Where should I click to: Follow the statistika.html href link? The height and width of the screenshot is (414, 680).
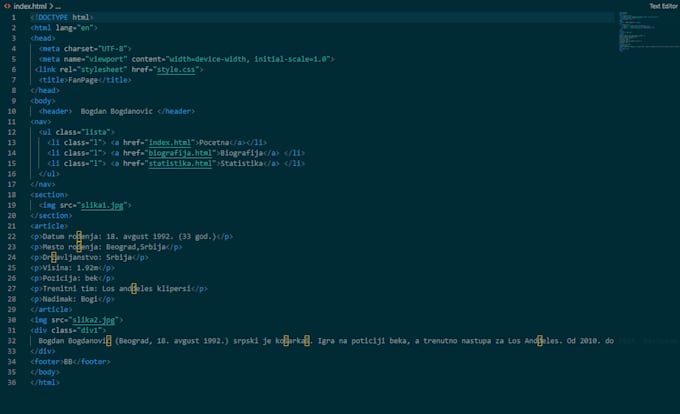point(180,163)
